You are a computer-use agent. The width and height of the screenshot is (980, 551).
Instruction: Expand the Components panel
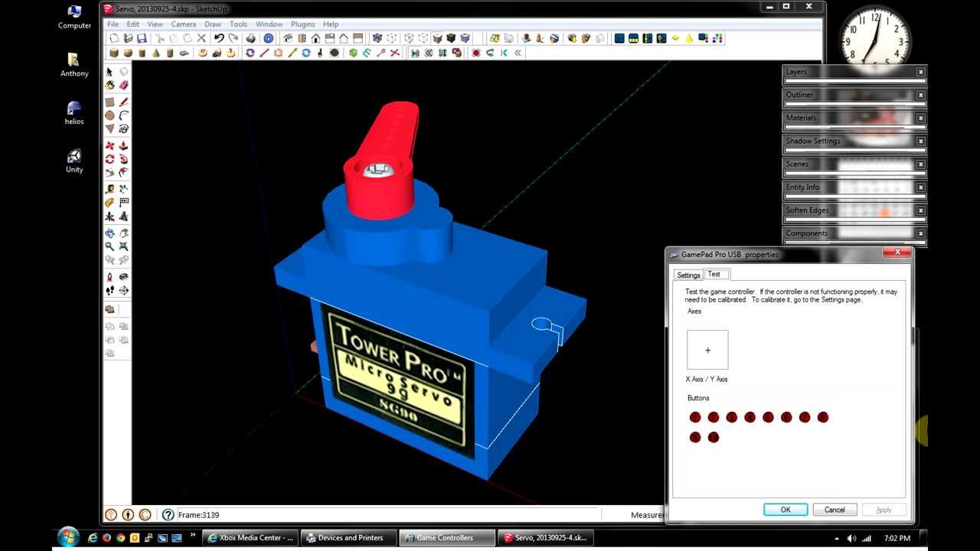click(x=854, y=233)
